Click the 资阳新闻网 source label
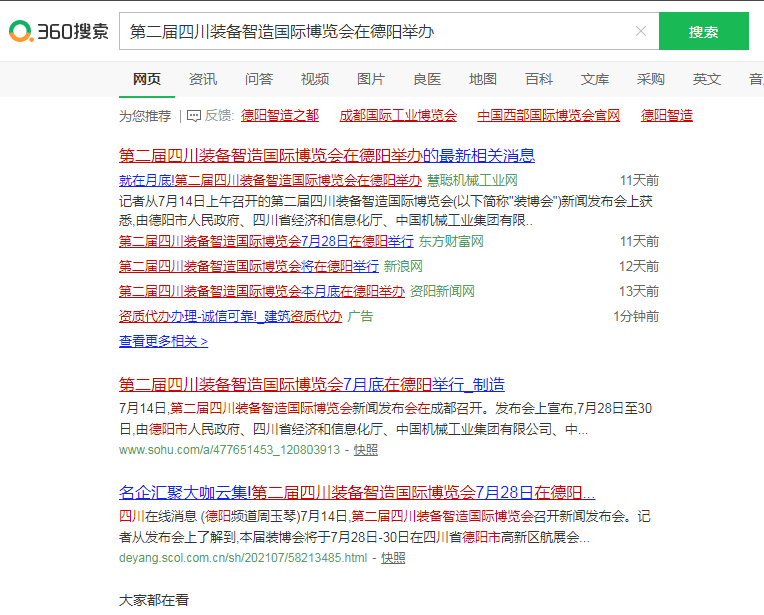The image size is (764, 615). pos(442,291)
